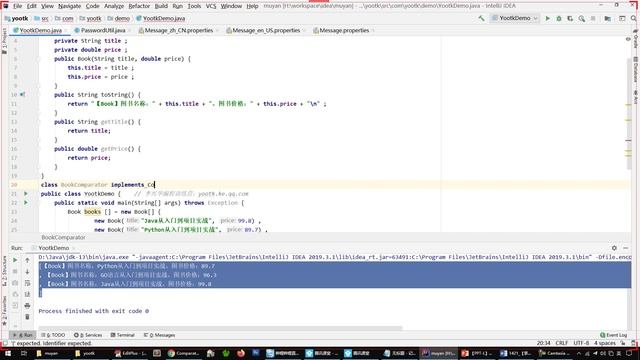This screenshot has height=360, width=640.
Task: Select the YootkDemo tab in the Run panel
Action: 53,248
